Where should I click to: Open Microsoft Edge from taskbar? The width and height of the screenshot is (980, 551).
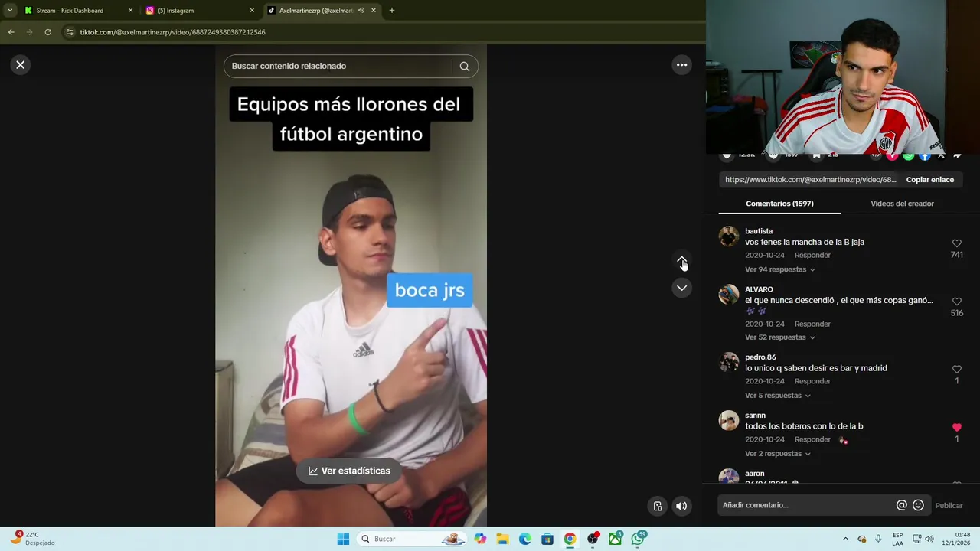[x=524, y=539]
